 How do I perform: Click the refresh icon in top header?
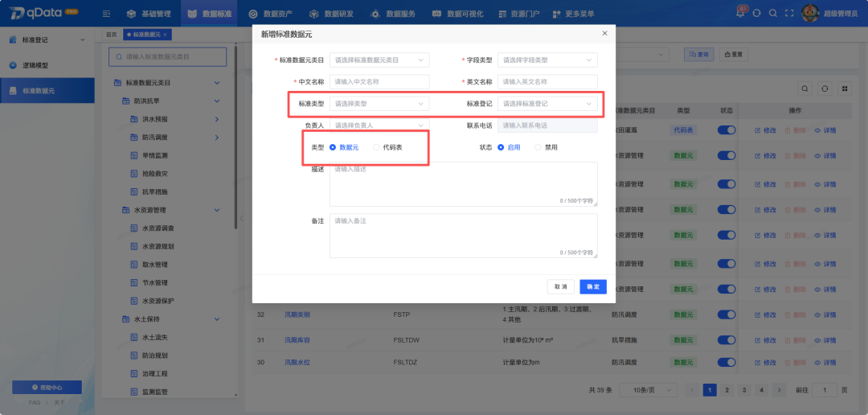tap(757, 14)
